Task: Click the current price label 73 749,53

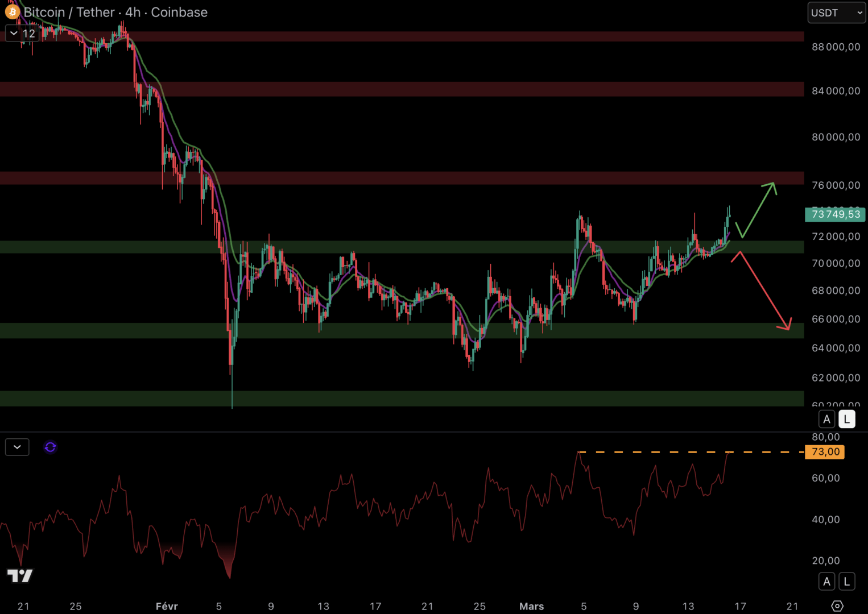Action: pos(835,214)
